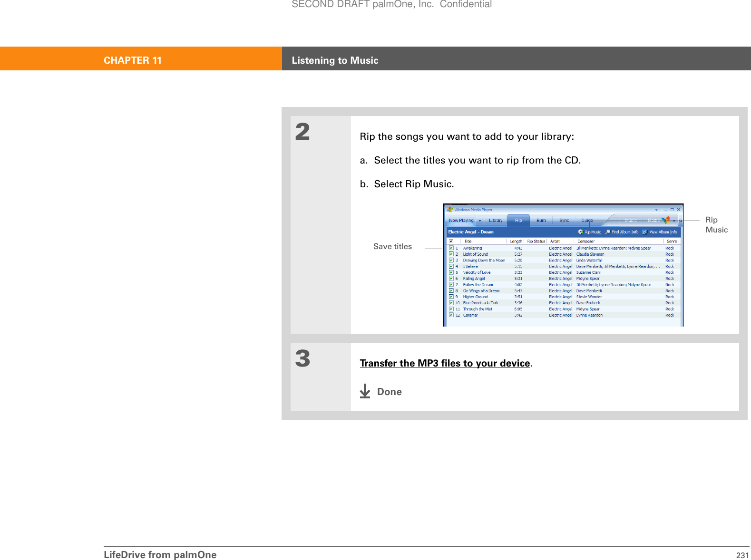Sort by the Length column header

tap(516, 241)
